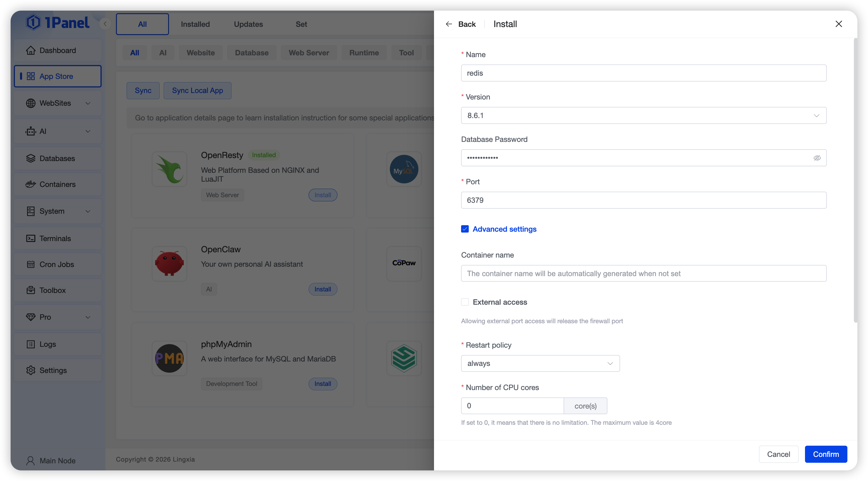Show Database Password with eye icon
868x481 pixels.
pos(817,158)
